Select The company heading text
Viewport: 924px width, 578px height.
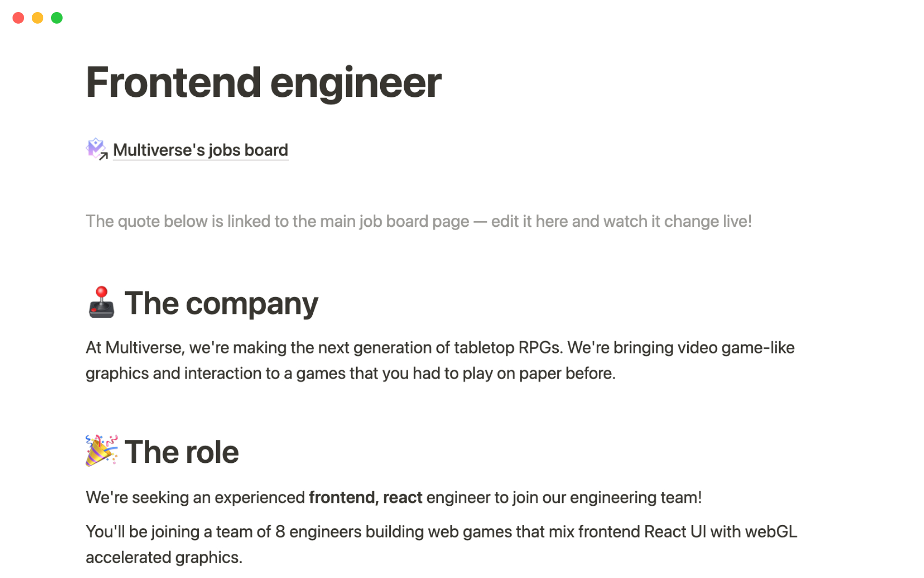coord(221,303)
